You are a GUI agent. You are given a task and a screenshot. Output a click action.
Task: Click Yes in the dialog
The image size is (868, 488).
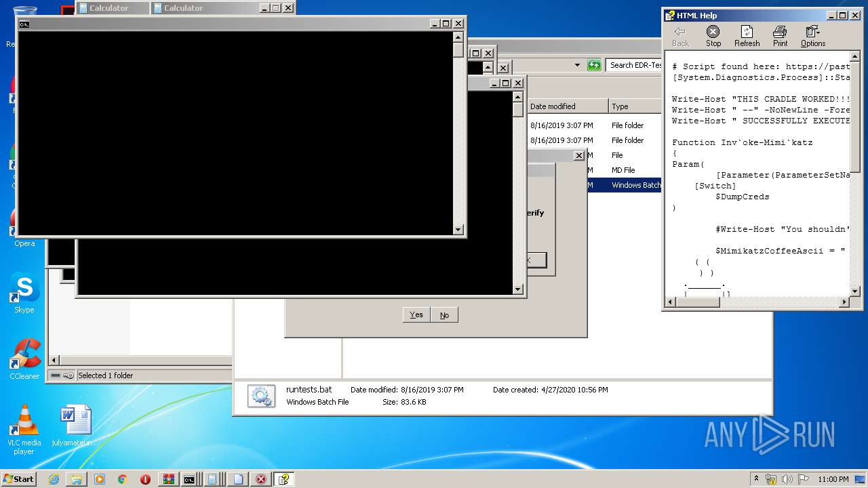click(416, 314)
